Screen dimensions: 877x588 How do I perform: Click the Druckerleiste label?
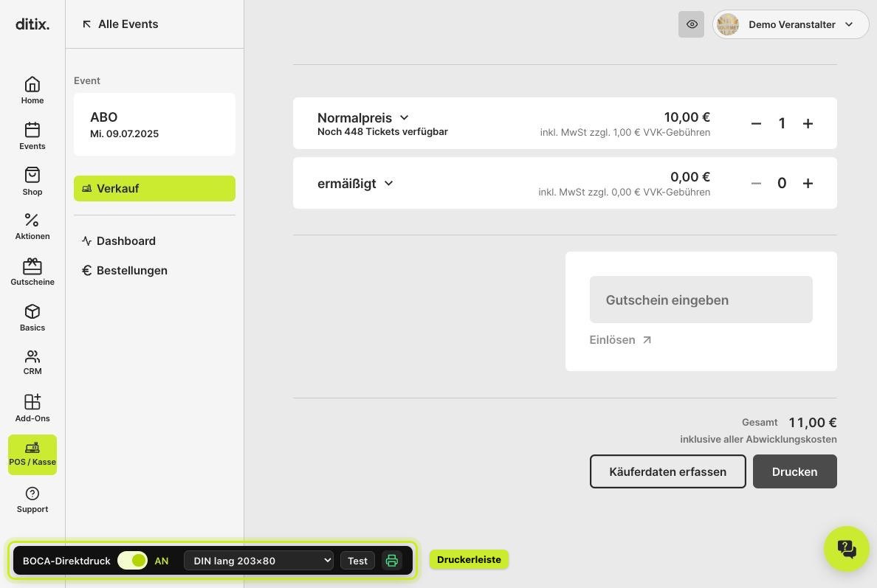[x=469, y=559]
